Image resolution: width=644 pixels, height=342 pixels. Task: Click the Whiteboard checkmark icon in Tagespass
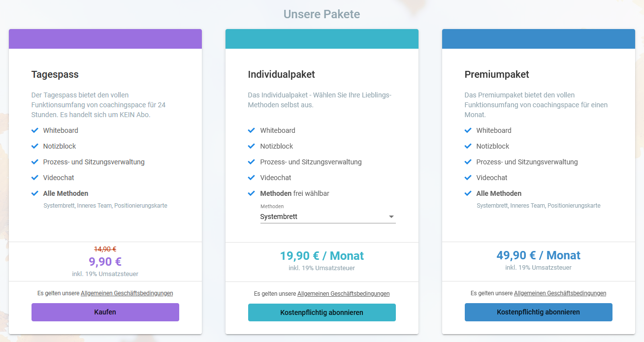(34, 130)
